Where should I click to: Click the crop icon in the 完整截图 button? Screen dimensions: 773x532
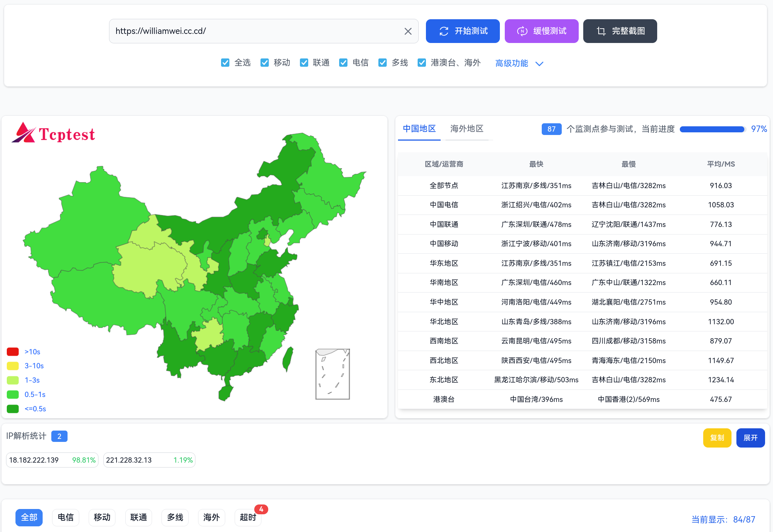pos(601,31)
